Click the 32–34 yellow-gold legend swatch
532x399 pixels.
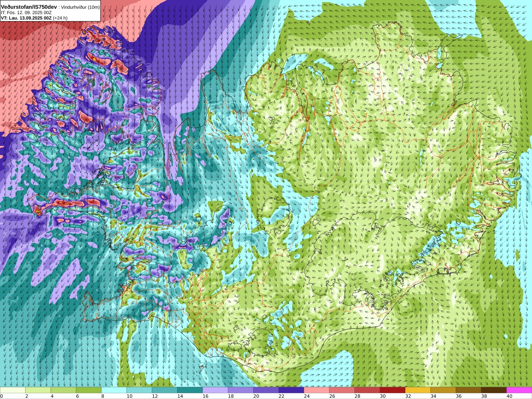pos(418,390)
